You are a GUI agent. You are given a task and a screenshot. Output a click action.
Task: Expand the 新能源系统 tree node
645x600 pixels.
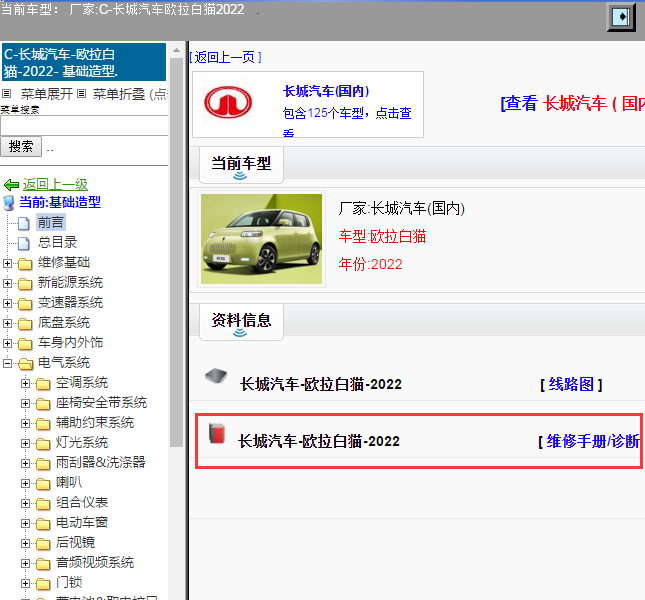pyautogui.click(x=7, y=283)
